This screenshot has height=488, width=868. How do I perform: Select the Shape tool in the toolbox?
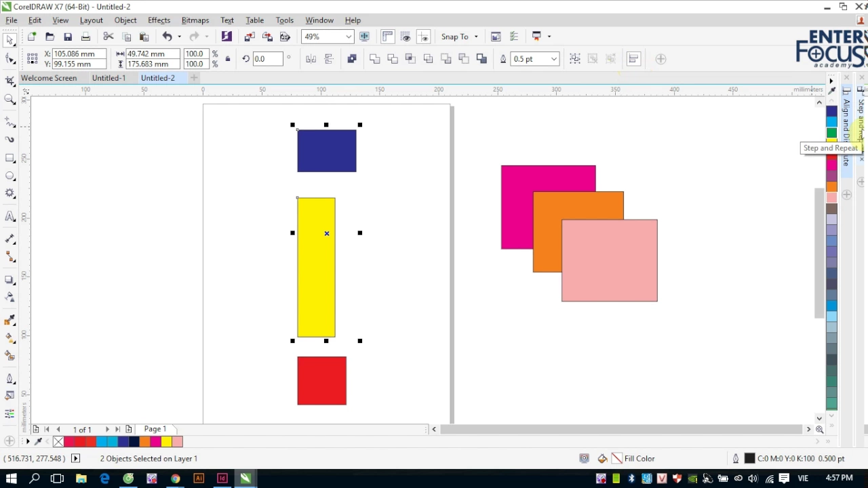click(9, 59)
